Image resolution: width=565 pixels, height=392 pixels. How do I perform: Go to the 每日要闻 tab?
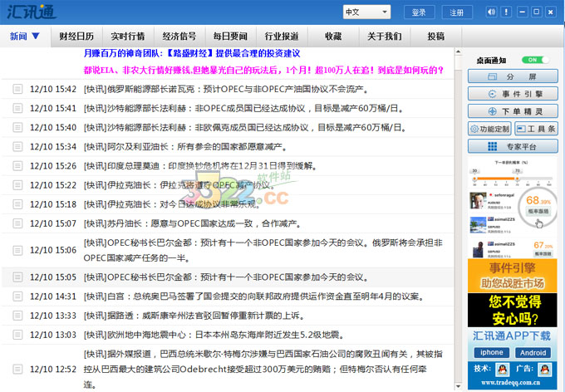tap(230, 37)
